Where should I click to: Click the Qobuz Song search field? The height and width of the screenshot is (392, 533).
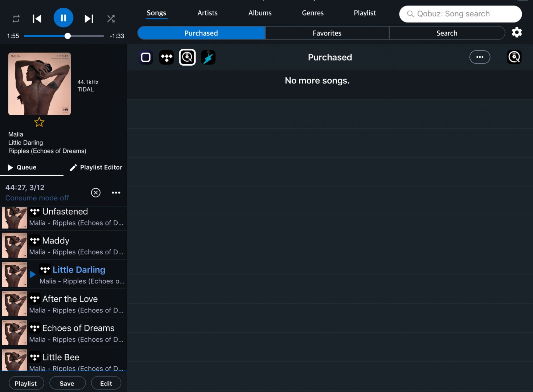(460, 14)
